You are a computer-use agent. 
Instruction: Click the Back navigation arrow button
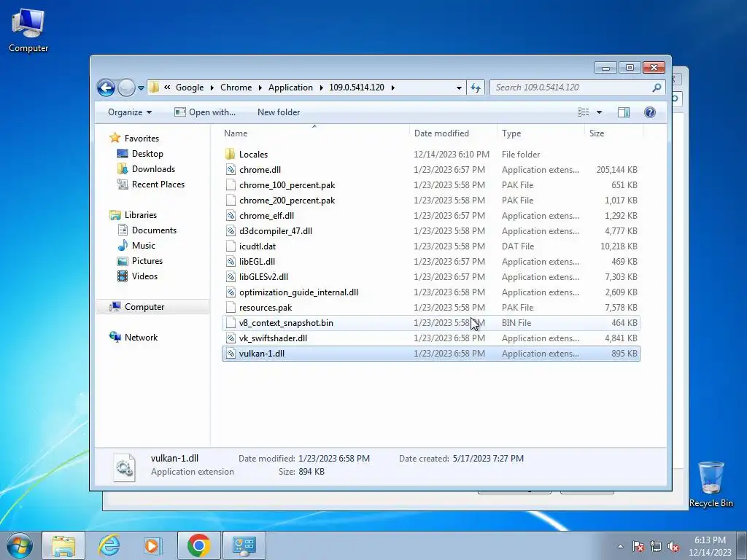pos(106,87)
